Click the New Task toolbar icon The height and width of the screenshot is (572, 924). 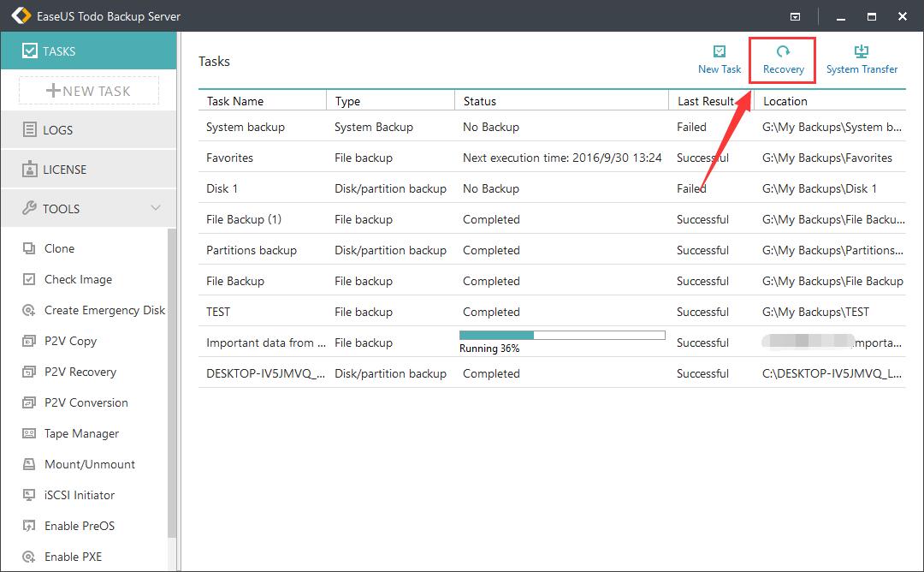pos(719,51)
